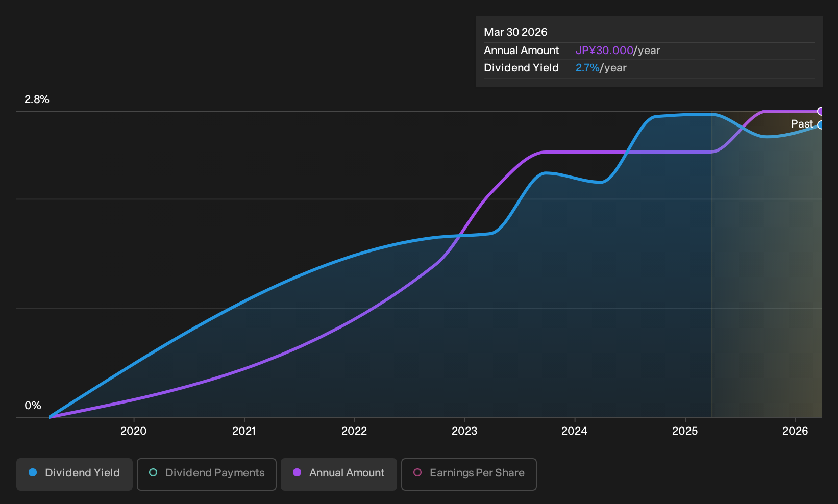Click the Past label near the forecast region
Image resolution: width=838 pixels, height=504 pixels.
802,124
